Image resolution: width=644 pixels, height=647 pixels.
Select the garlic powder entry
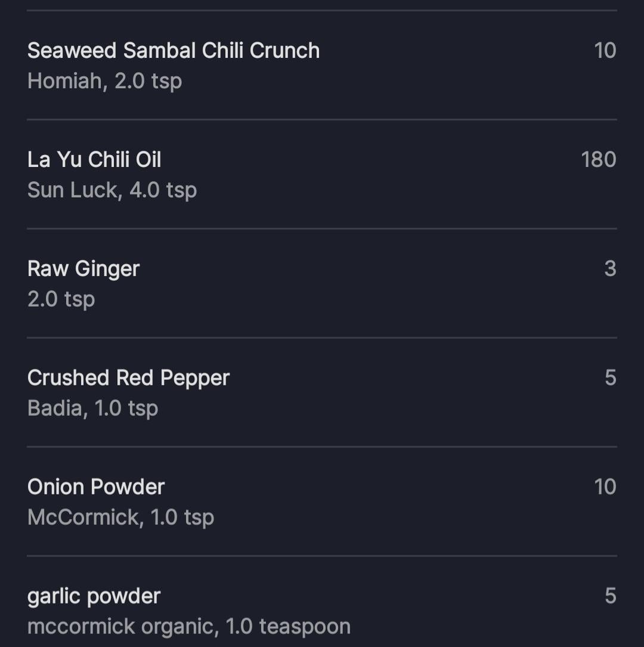(322, 602)
